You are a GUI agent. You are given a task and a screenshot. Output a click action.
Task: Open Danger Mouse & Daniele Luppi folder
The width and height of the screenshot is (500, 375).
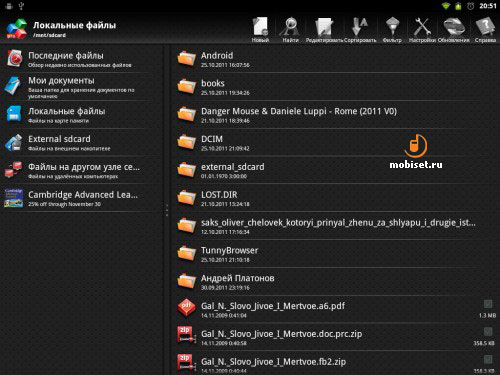click(335, 115)
